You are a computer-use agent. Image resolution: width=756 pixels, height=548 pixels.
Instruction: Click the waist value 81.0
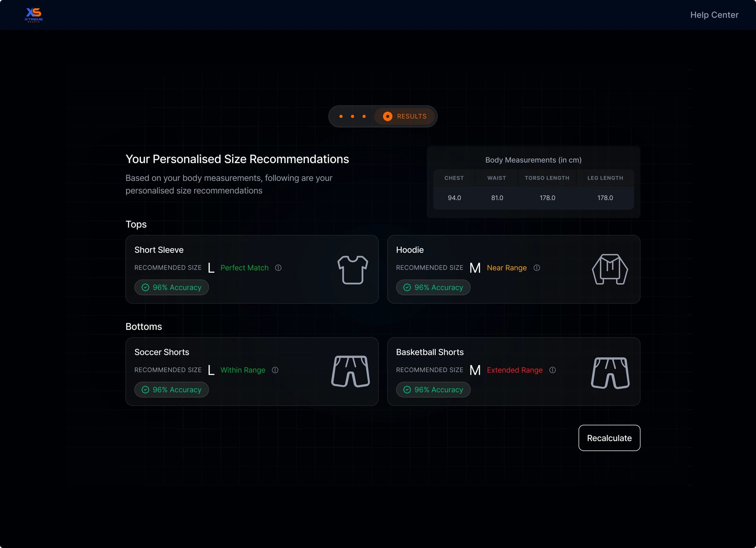pos(497,198)
